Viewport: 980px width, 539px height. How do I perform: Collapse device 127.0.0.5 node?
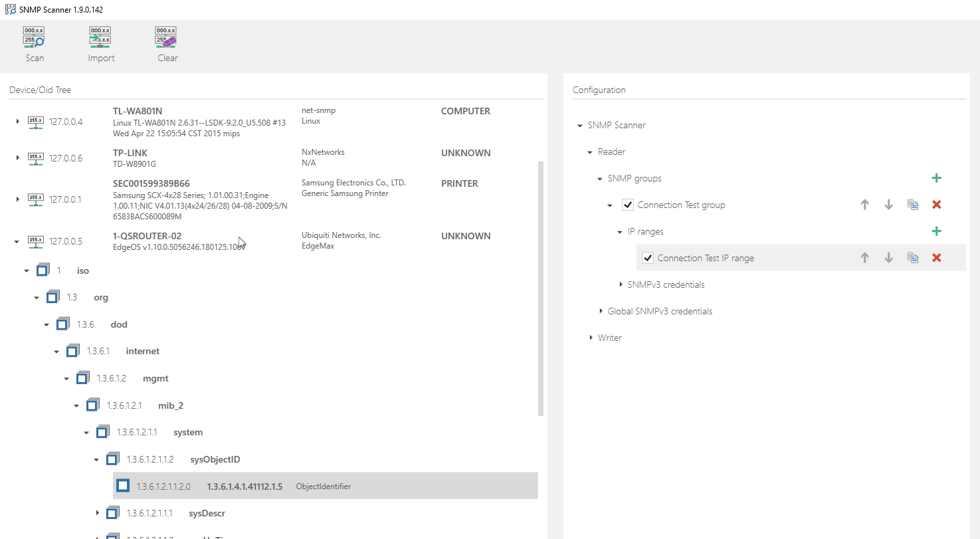[x=17, y=241]
